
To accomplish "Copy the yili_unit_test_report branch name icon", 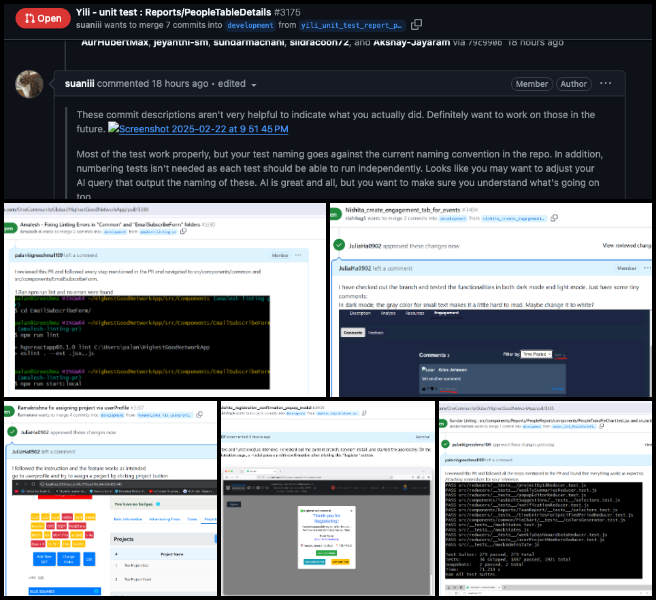I will [x=416, y=25].
